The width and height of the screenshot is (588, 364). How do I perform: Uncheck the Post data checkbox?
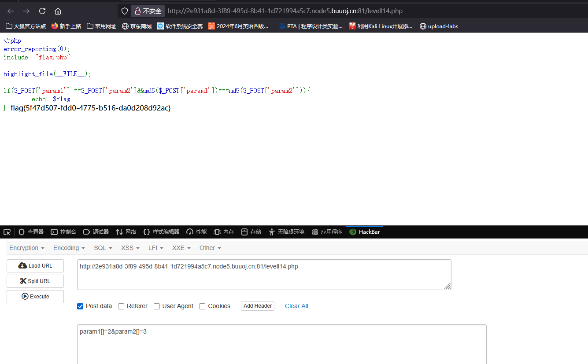80,306
